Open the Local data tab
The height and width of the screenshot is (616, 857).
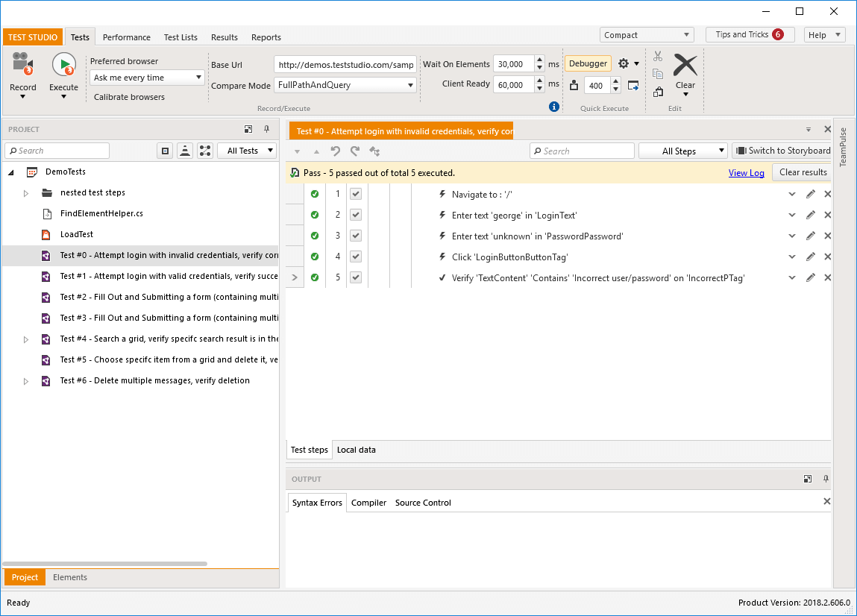click(x=357, y=450)
